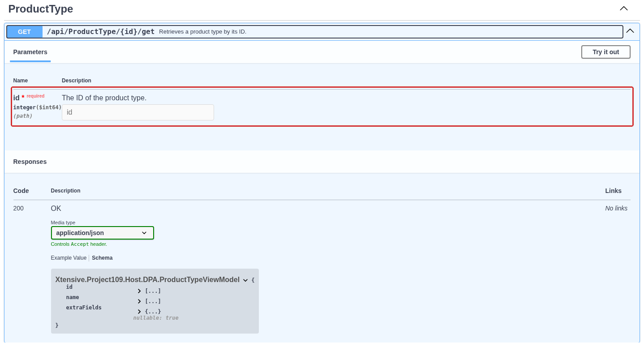644x347 pixels.
Task: Click the 'No links' text
Action: [x=616, y=208]
